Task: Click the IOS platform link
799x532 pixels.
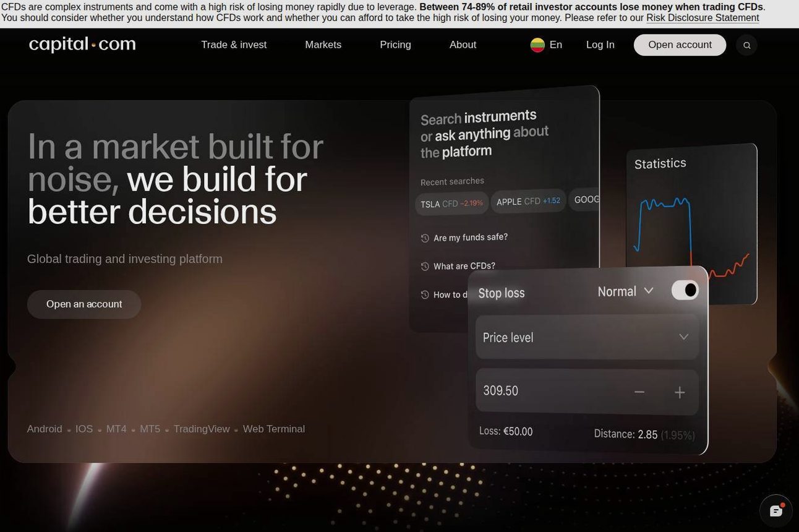Action: pyautogui.click(x=84, y=429)
